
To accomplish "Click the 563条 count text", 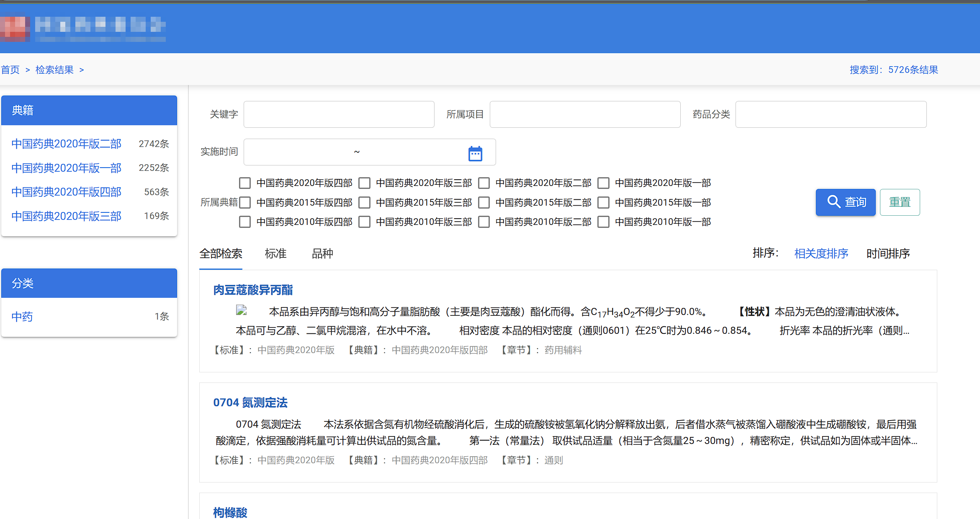I will tap(157, 192).
